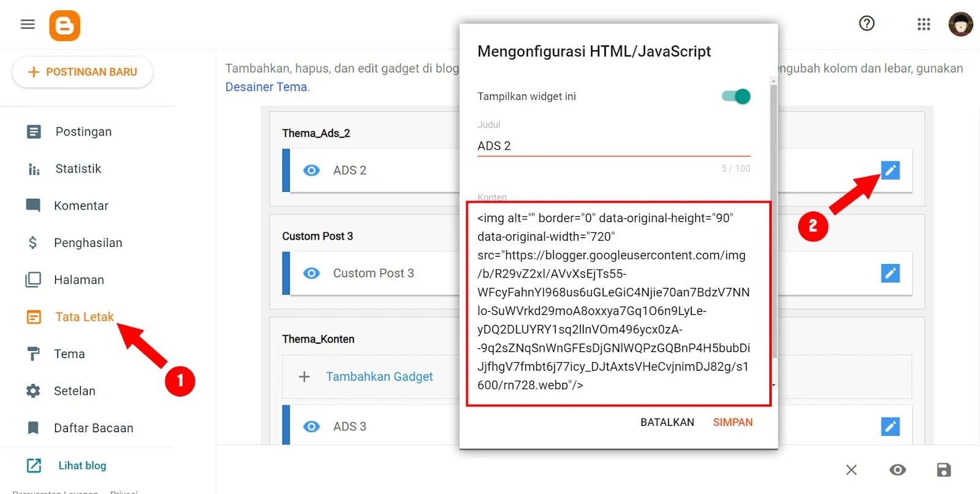Click the Blogger logo icon
Image resolution: width=980 pixels, height=494 pixels.
(x=65, y=26)
